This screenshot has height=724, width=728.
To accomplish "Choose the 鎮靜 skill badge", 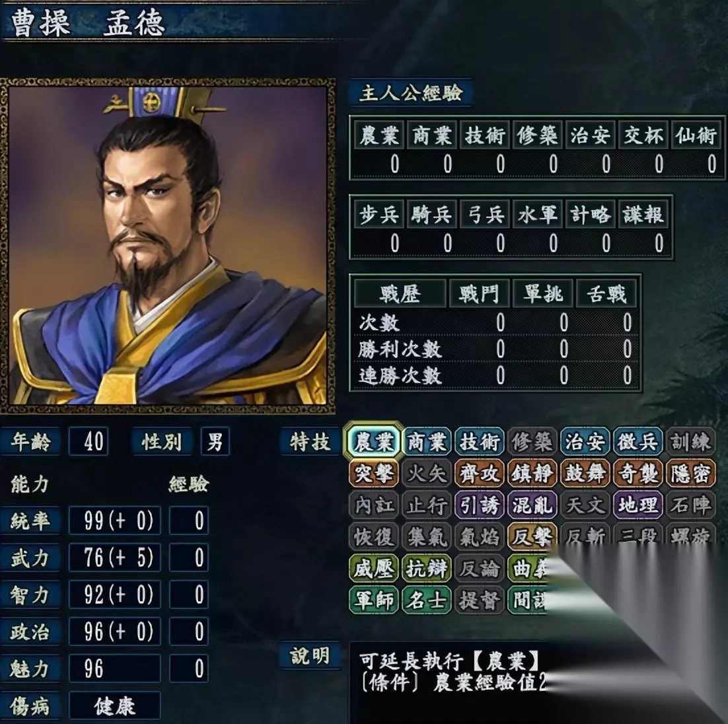I will [532, 473].
